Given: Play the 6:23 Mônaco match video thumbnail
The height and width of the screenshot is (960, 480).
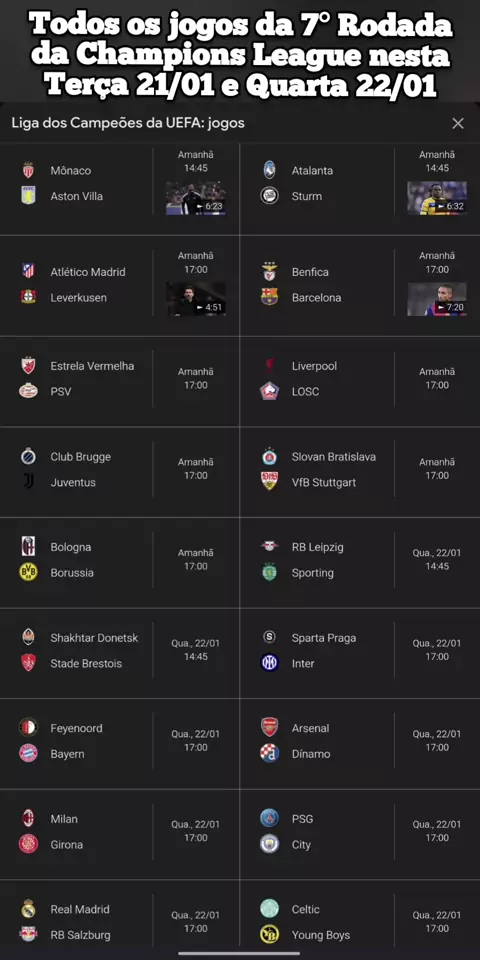Looking at the screenshot, I should (196, 198).
